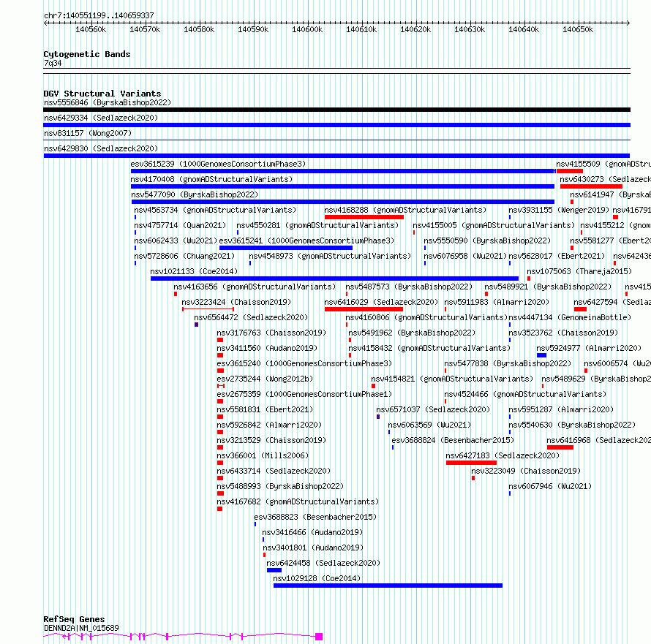The image size is (651, 644).
Task: Open nsv6067946 (Wu2021) label
Action: tap(550, 486)
